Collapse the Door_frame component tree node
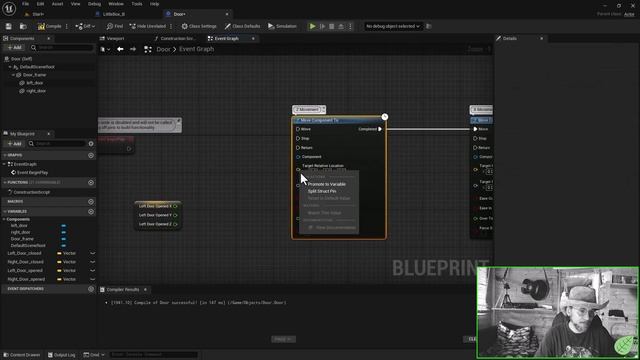This screenshot has width=640, height=360. point(13,75)
